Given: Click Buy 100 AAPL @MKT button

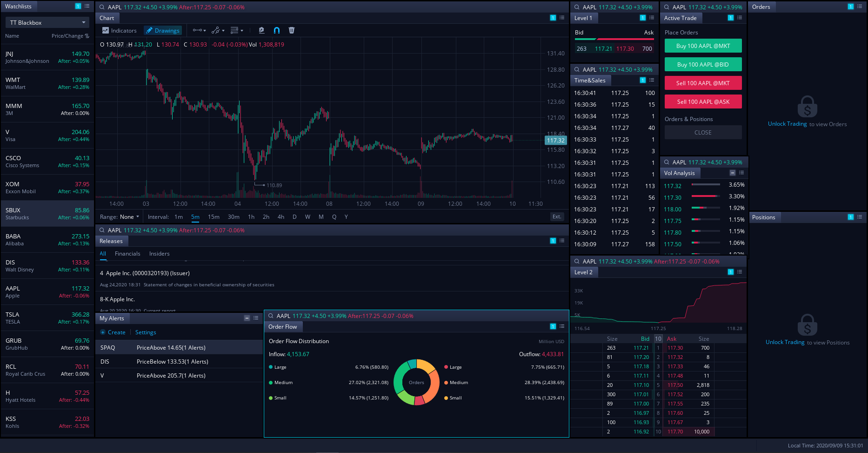Looking at the screenshot, I should 703,46.
